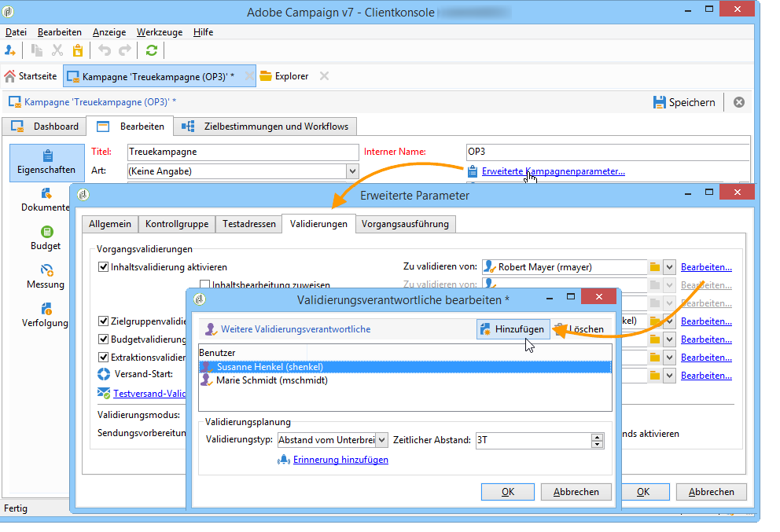Open Erweiterte Kampagnenparameter link

pos(554,171)
